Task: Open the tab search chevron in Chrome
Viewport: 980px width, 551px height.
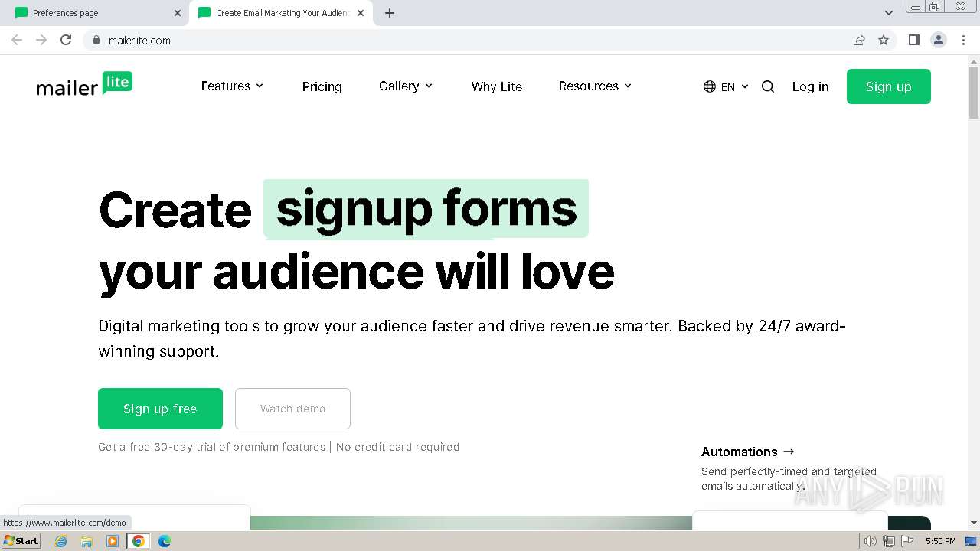Action: 888,13
